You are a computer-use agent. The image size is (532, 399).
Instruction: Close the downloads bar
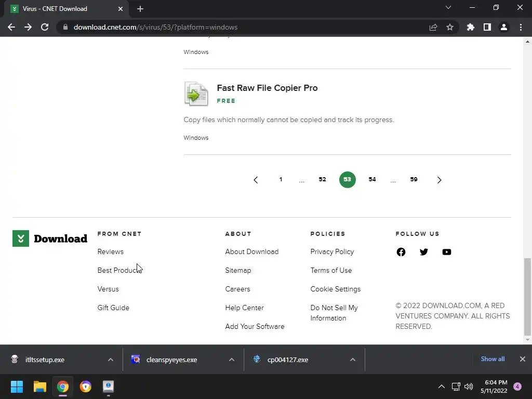coord(523,359)
